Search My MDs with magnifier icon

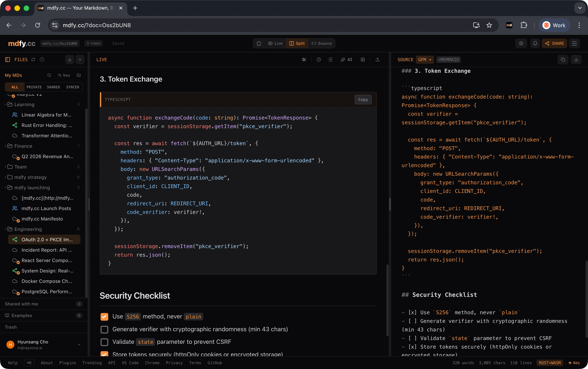tap(49, 75)
